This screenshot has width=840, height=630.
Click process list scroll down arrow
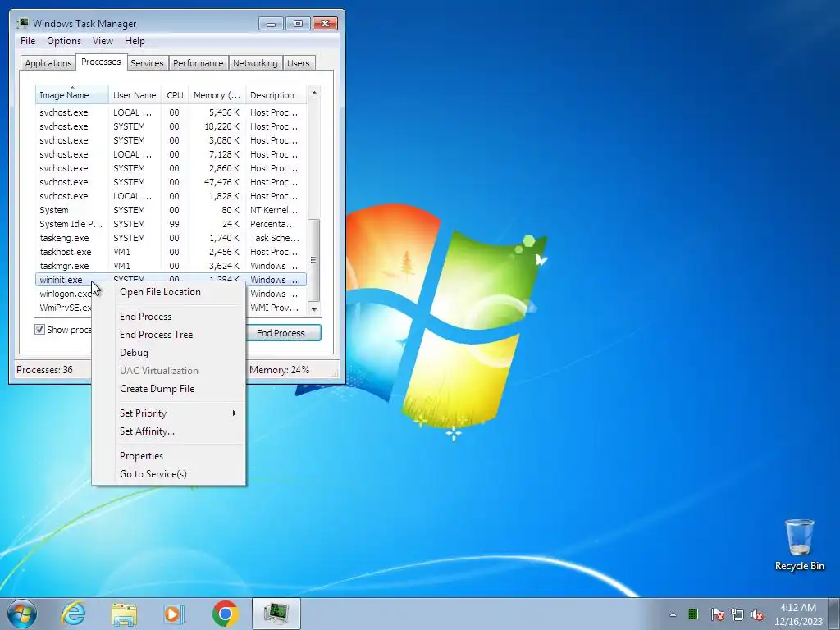pos(314,309)
